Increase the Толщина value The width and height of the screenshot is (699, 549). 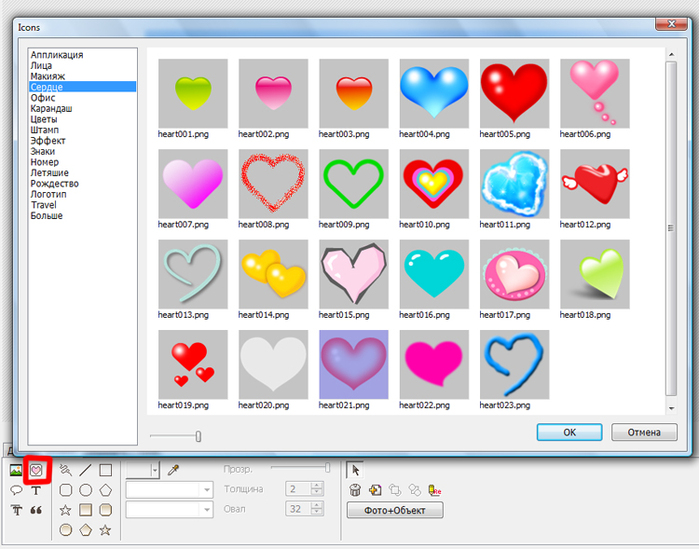click(x=317, y=485)
